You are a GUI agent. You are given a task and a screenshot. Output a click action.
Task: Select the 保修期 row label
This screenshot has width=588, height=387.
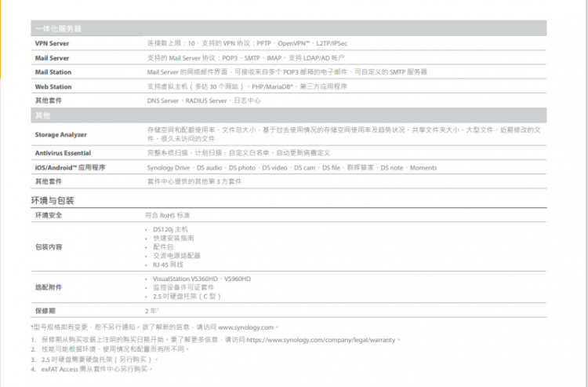point(45,311)
